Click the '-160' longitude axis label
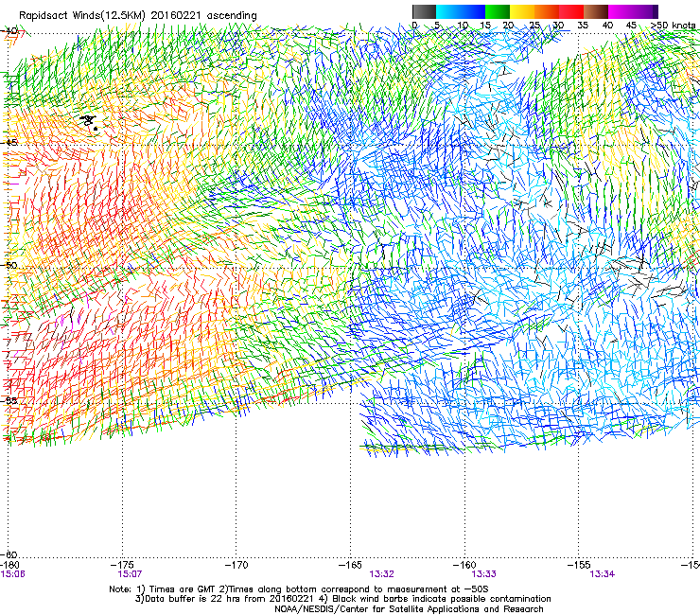 coord(464,565)
